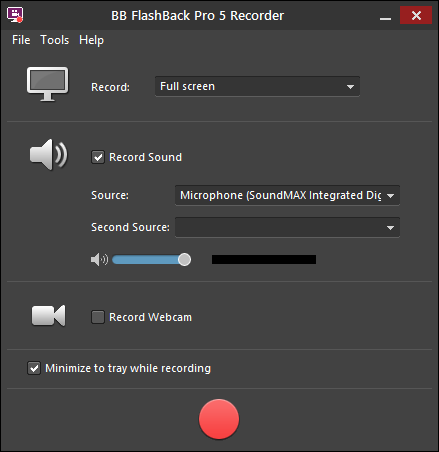
Task: Expand the Source microphone dropdown
Action: pos(287,195)
